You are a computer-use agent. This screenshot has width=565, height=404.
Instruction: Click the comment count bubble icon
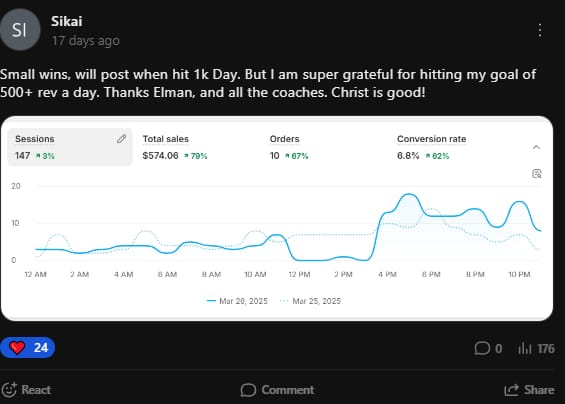coord(482,348)
